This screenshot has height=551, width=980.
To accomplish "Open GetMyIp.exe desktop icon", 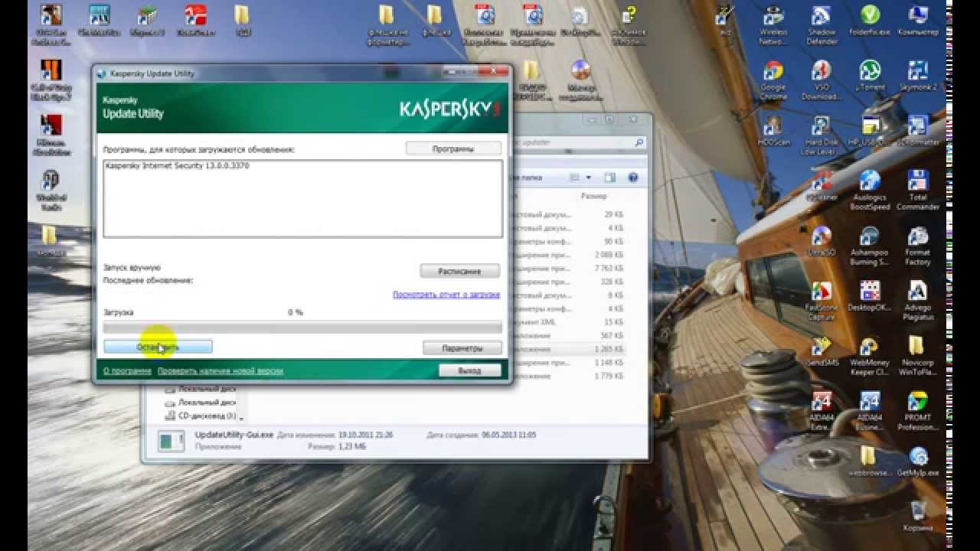I will pos(917,461).
